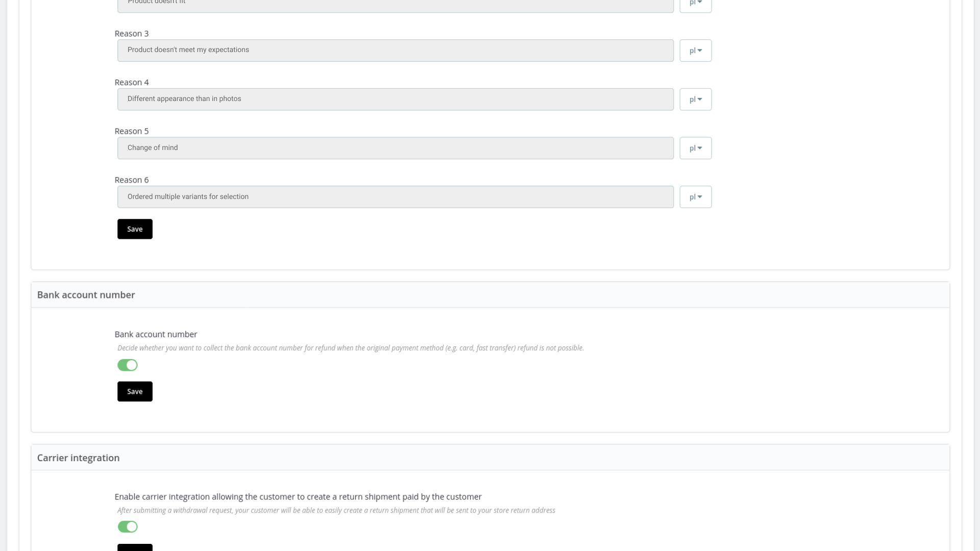Select the Reason 4 label
Image resolution: width=980 pixels, height=551 pixels.
pyautogui.click(x=131, y=82)
